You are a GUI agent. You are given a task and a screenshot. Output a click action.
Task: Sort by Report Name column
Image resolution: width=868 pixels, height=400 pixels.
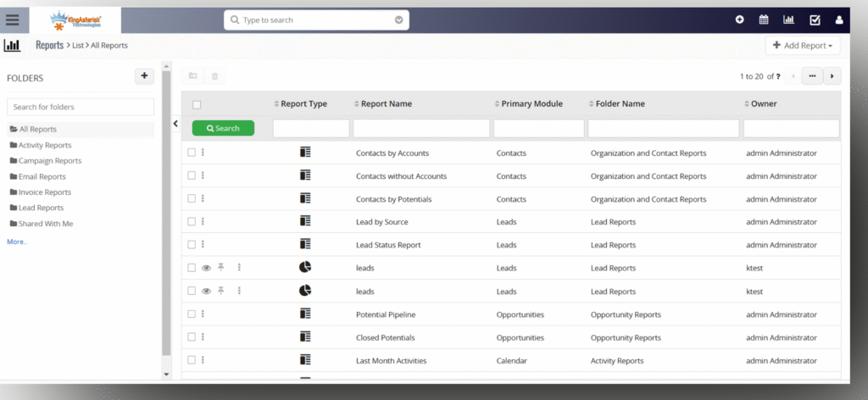383,103
